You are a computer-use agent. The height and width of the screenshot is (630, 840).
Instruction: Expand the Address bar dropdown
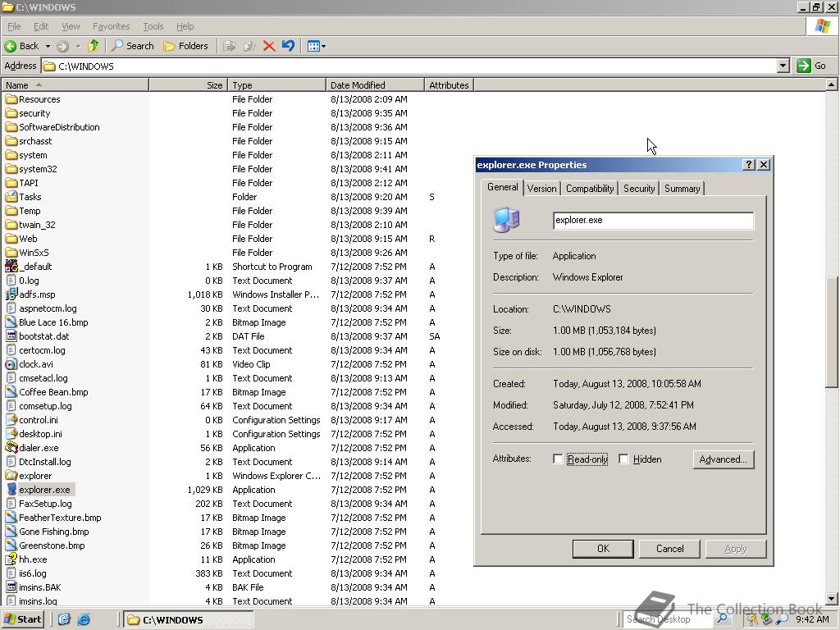pyautogui.click(x=783, y=66)
